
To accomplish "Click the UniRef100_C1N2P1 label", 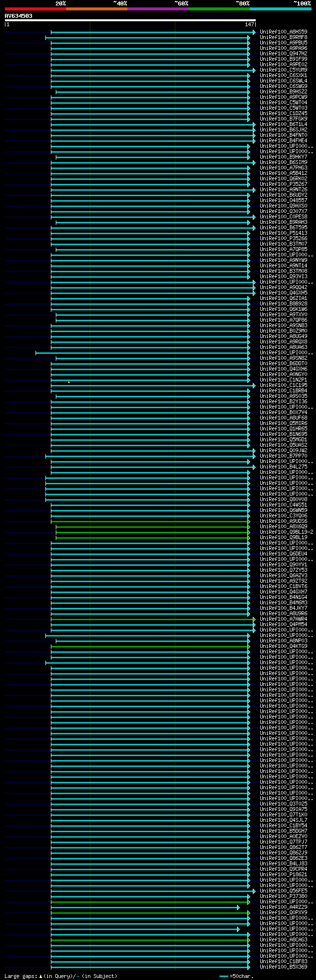I will pyautogui.click(x=283, y=380).
